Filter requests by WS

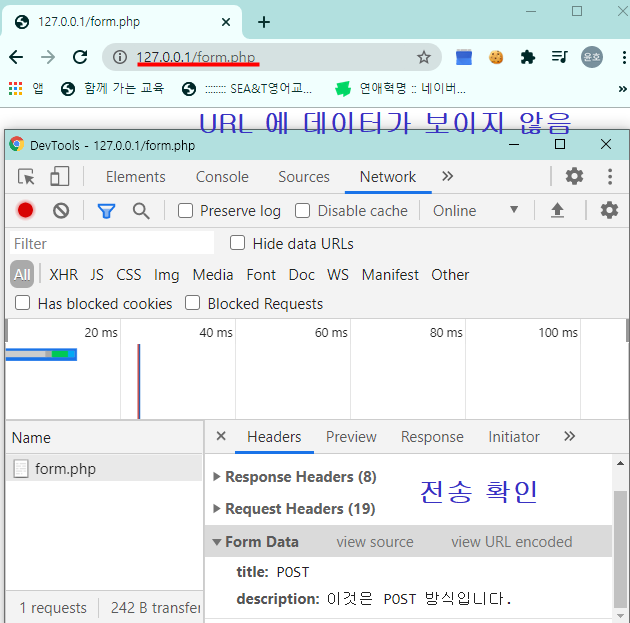click(338, 275)
